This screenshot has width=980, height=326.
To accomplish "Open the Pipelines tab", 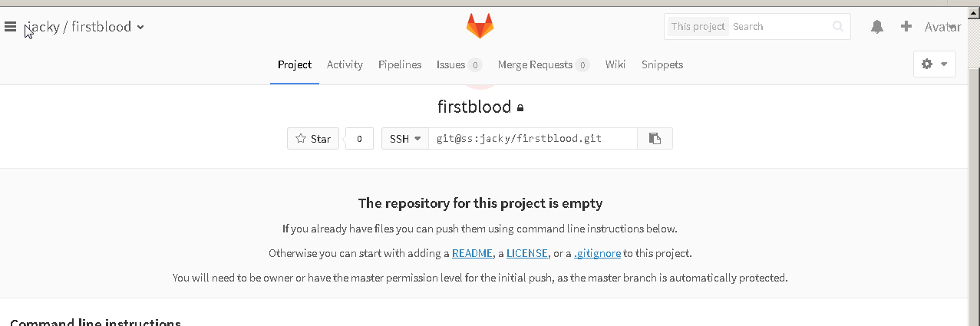I will click(400, 64).
